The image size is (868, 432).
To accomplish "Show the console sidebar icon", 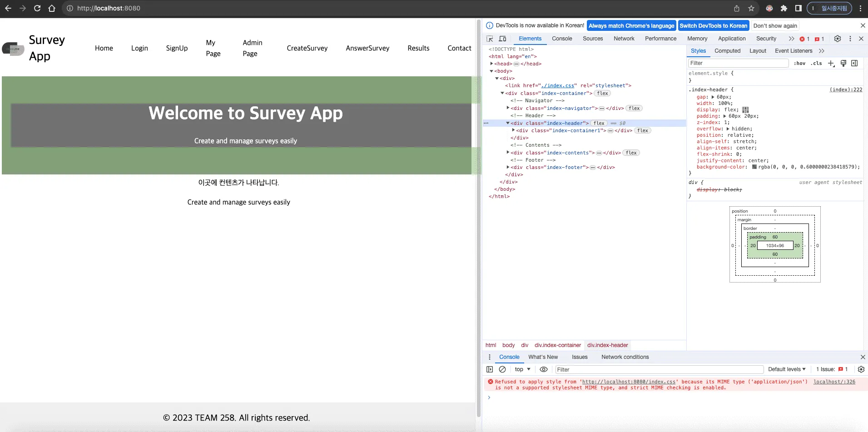I will coord(490,369).
